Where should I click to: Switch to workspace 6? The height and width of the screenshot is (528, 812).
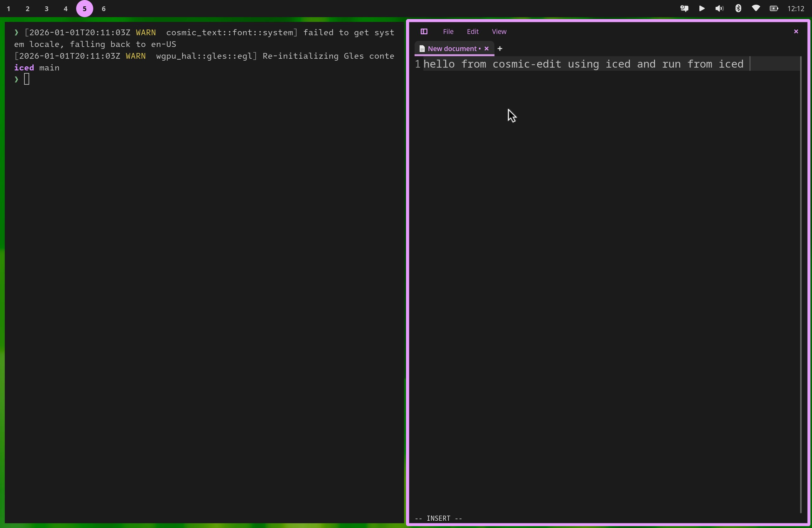[x=104, y=9]
